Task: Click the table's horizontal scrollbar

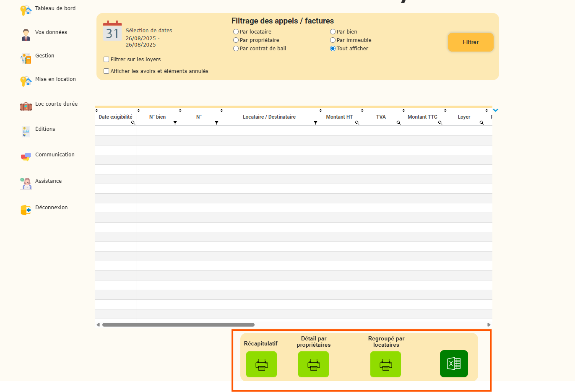Action: 178,325
